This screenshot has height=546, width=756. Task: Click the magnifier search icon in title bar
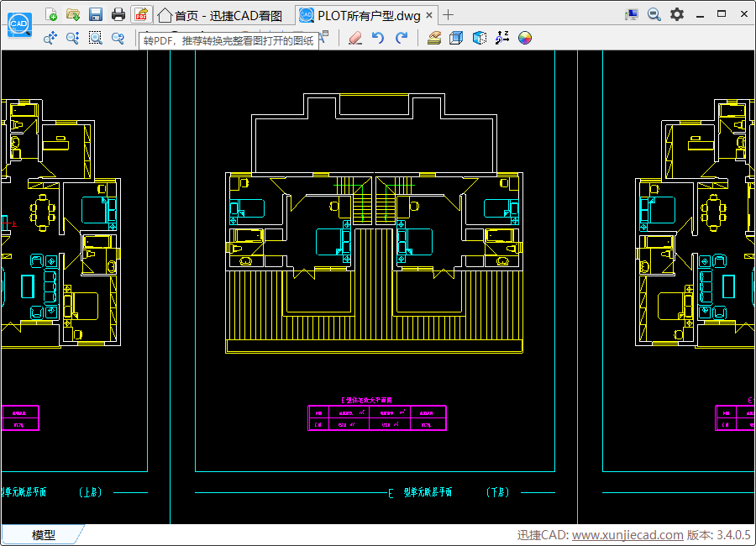point(654,14)
